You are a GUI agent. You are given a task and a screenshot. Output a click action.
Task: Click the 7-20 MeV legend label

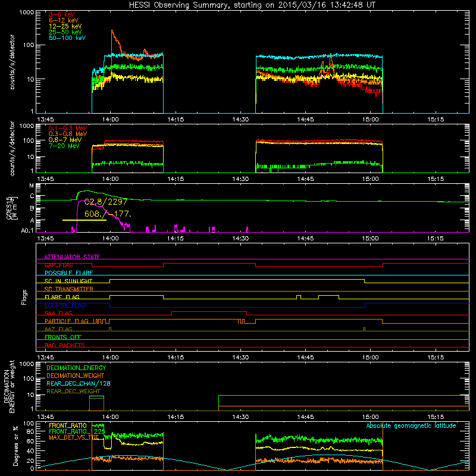pos(64,146)
